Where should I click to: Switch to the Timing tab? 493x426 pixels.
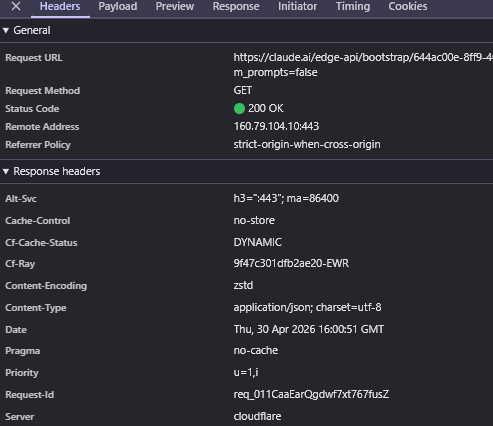pos(353,6)
